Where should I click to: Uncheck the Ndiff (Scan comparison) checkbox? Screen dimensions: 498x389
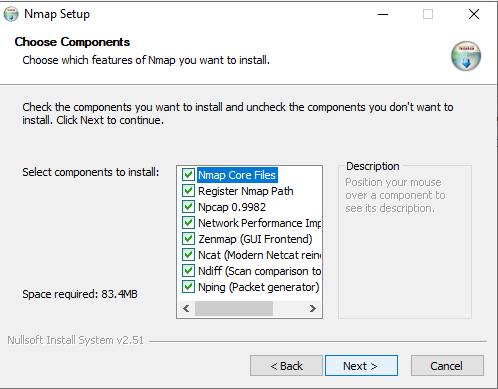[188, 271]
